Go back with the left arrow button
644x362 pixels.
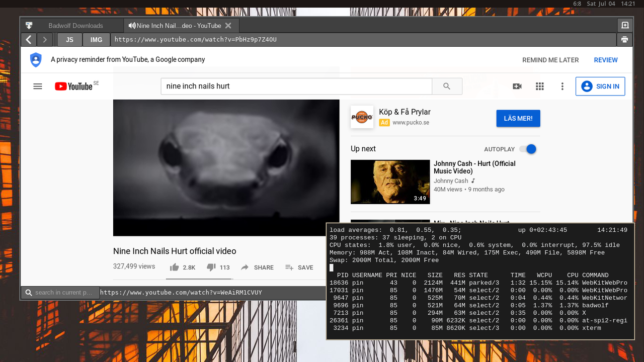click(x=29, y=40)
